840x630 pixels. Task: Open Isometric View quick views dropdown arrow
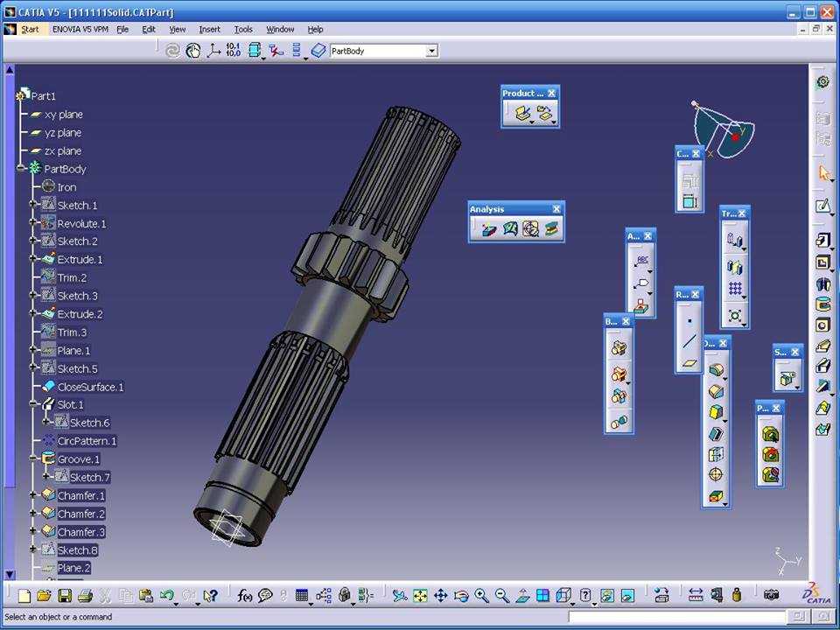click(572, 603)
